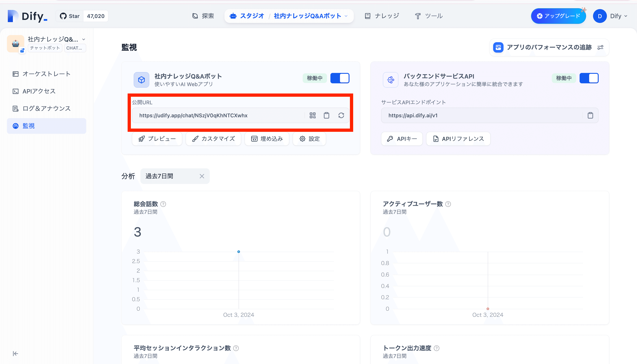The width and height of the screenshot is (637, 364).
Task: Regenerate the public URL with refresh icon
Action: pos(341,115)
